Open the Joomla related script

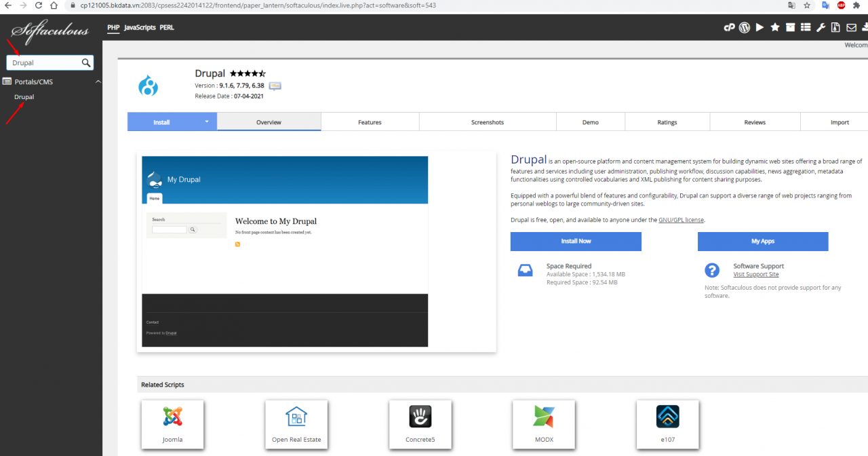[172, 424]
